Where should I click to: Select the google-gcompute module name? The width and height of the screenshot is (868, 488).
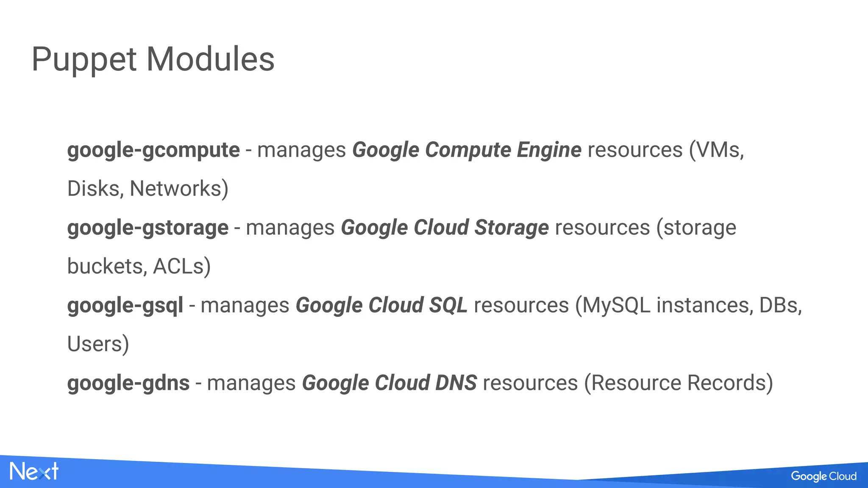(153, 150)
